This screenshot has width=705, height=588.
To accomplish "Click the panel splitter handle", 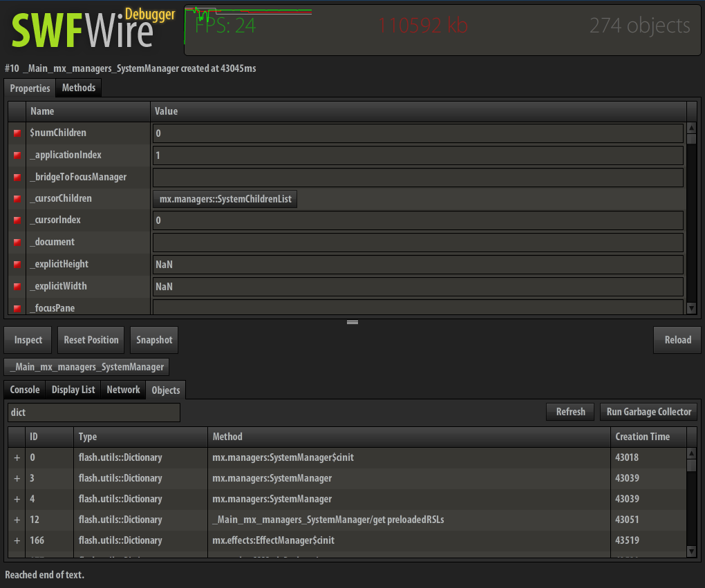I will tap(352, 322).
